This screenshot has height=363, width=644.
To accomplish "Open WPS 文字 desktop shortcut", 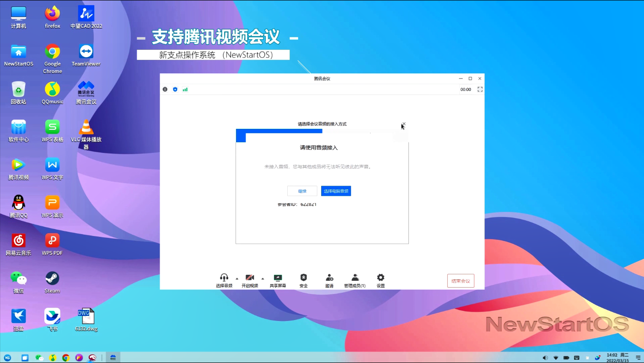I will coord(53,169).
